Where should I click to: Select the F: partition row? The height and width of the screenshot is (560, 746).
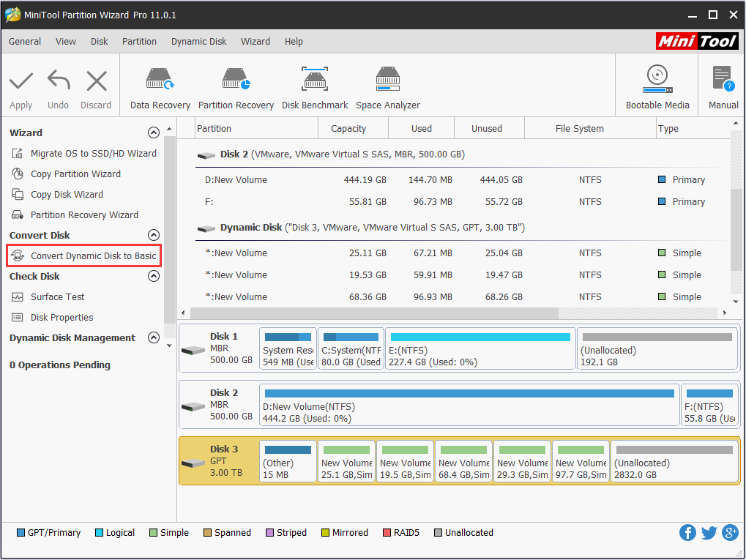coord(461,202)
